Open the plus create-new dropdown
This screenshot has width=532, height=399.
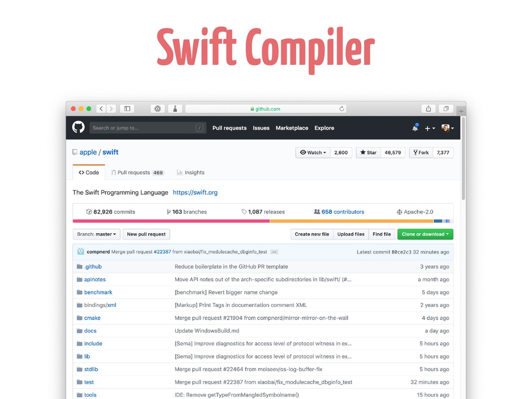[430, 128]
